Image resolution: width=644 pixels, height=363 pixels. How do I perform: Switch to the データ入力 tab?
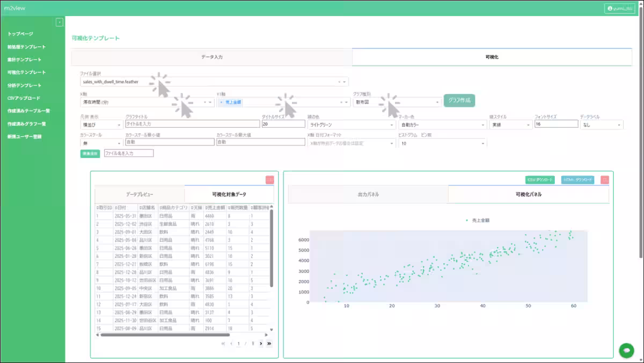(x=212, y=56)
